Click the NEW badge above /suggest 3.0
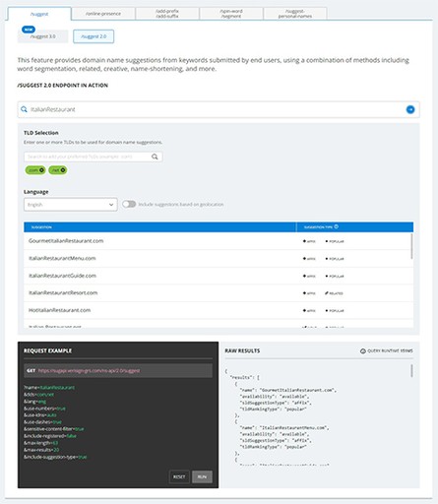The height and width of the screenshot is (504, 438). pyautogui.click(x=29, y=30)
